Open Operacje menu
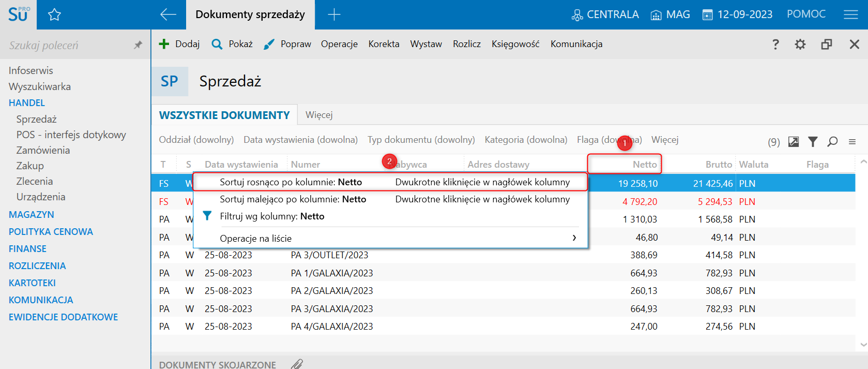Screen dimensions: 868x369 pos(339,44)
